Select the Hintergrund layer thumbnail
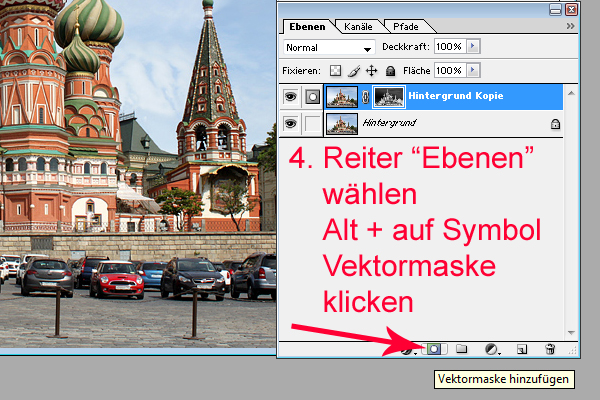 coord(342,124)
